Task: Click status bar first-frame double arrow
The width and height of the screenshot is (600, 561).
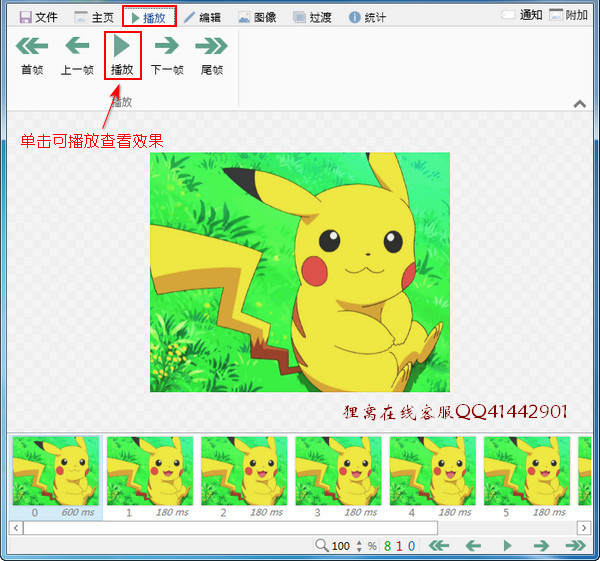Action: tap(439, 545)
